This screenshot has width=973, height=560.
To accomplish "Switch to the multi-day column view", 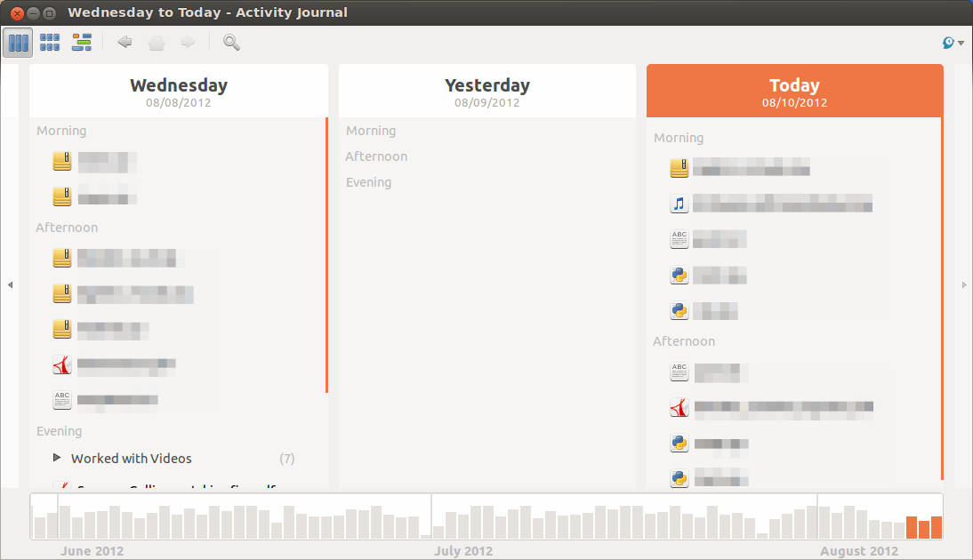I will 18,43.
